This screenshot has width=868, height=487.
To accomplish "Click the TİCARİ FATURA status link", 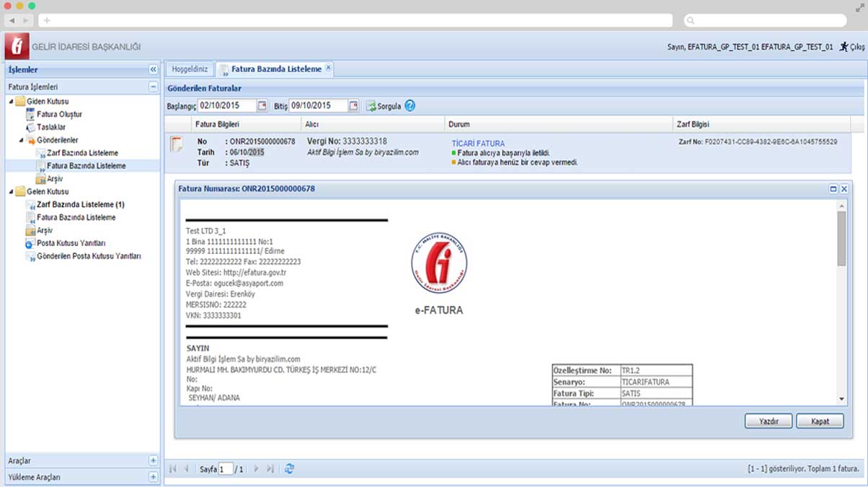I will [478, 144].
